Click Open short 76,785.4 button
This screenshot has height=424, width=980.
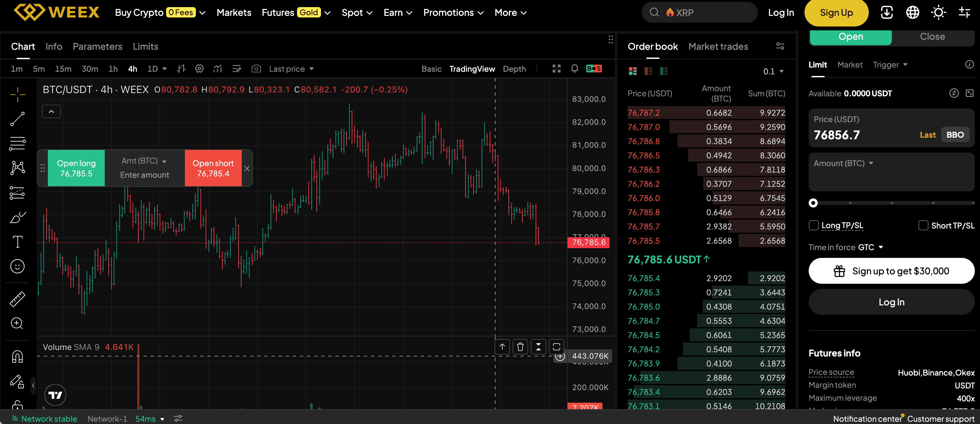click(x=213, y=168)
